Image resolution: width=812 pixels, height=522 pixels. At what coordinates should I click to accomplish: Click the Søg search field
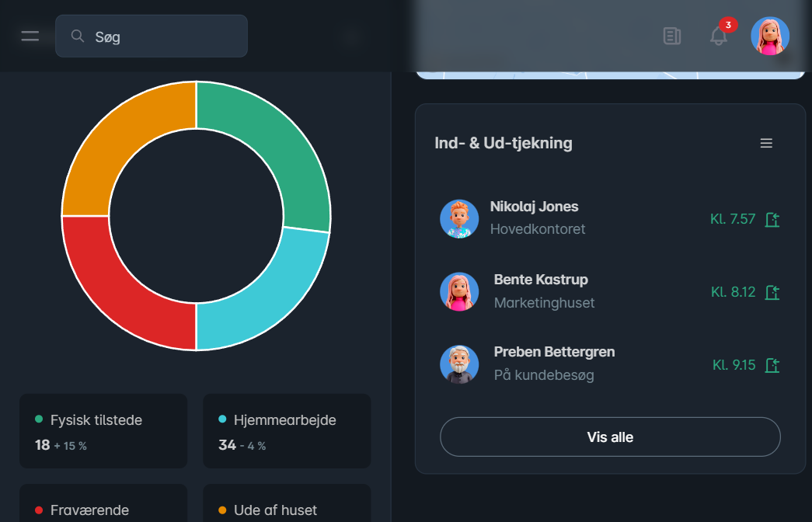[152, 36]
